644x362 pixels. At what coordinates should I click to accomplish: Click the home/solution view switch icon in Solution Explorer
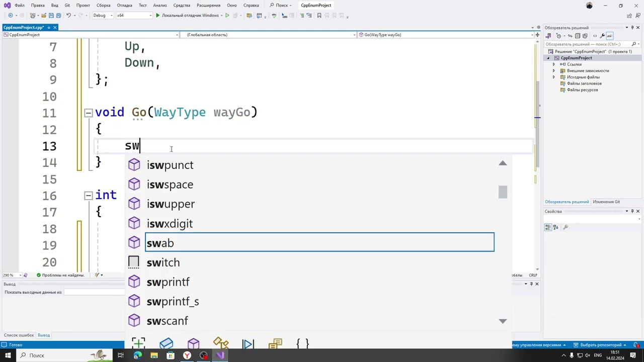click(x=548, y=36)
